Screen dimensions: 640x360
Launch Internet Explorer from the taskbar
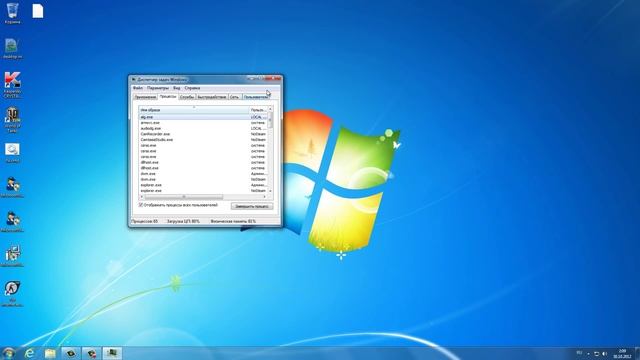tap(29, 353)
